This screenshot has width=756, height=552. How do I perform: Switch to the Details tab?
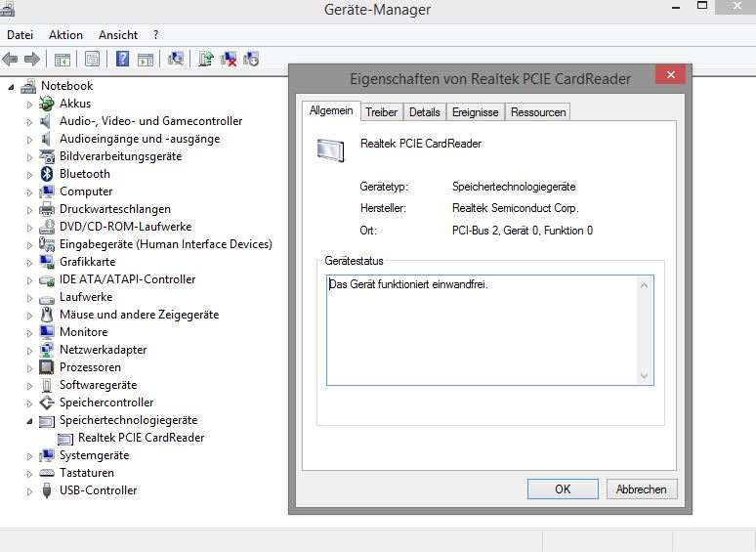(x=424, y=111)
